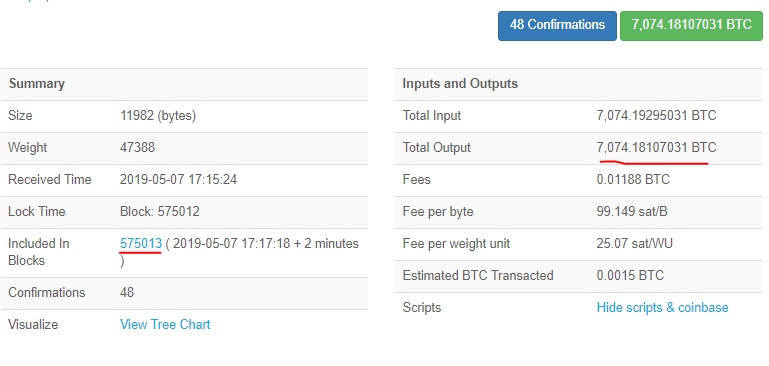
Task: Click the Lock Time Block: 575012 value
Action: tap(160, 211)
